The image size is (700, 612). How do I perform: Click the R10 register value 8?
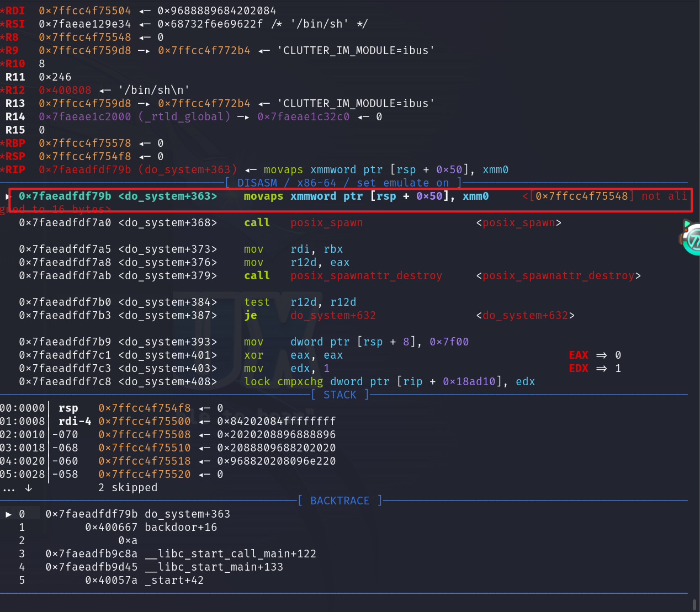(42, 63)
